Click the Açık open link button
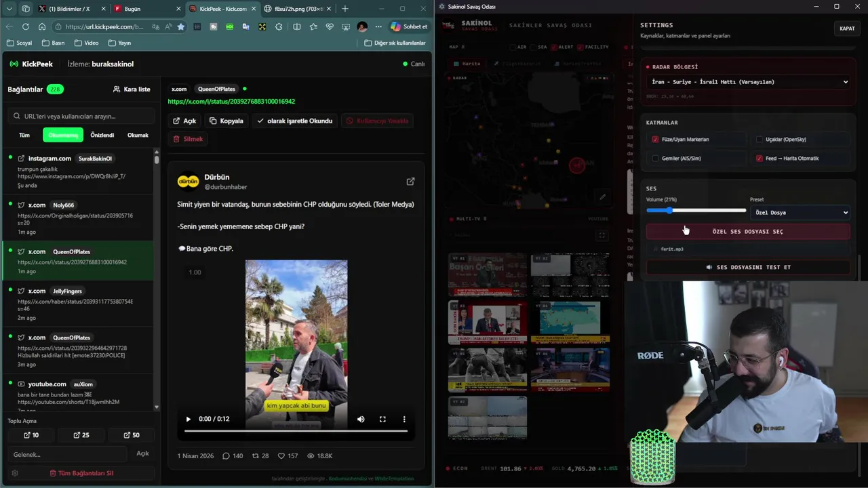This screenshot has width=868, height=488. click(x=184, y=121)
